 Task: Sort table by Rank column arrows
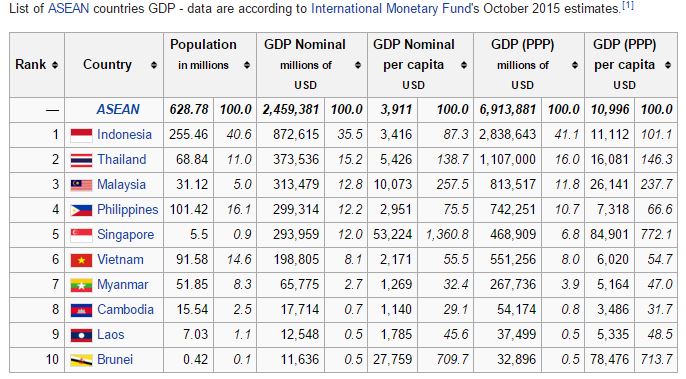click(x=55, y=65)
